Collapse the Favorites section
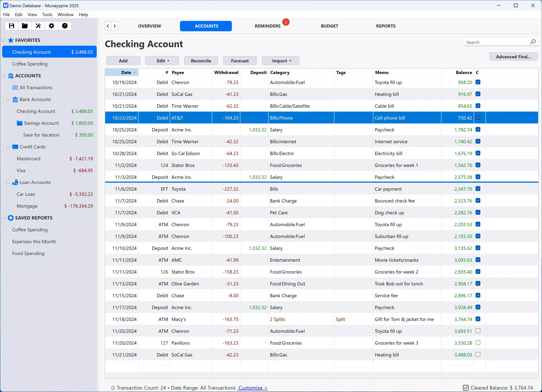The height and width of the screenshot is (392, 542). click(4, 40)
